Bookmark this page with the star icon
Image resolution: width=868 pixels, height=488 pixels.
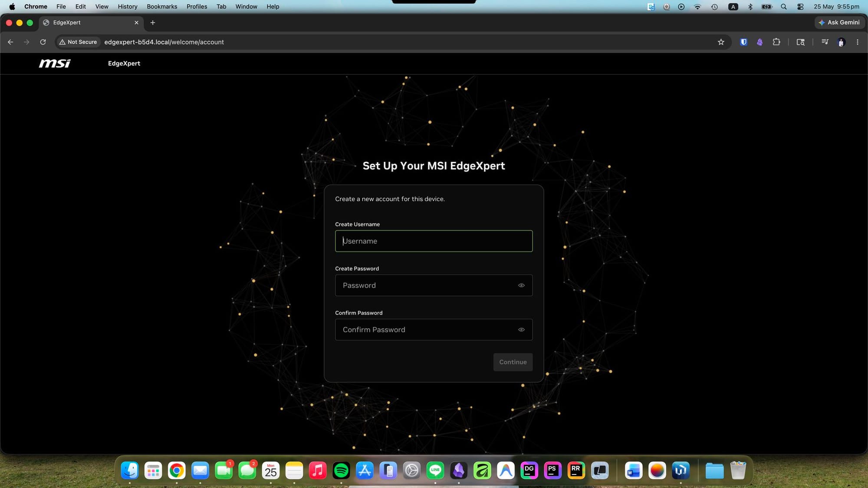pyautogui.click(x=721, y=42)
